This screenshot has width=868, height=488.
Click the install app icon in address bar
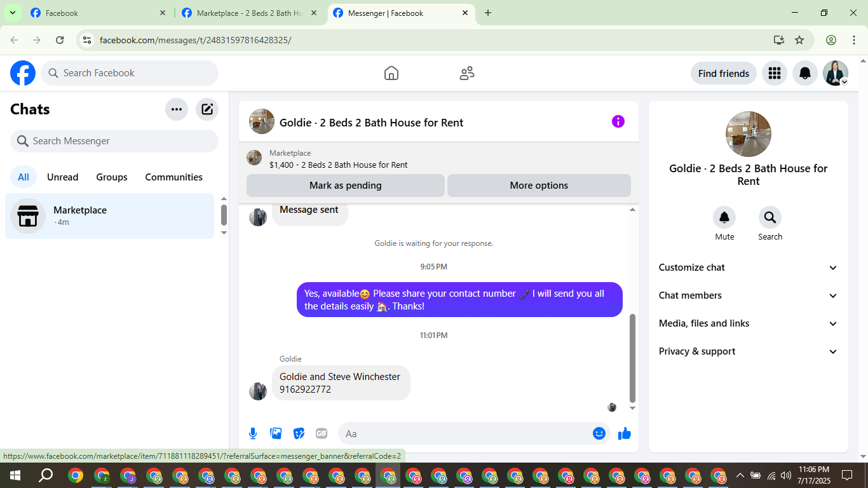pos(779,40)
